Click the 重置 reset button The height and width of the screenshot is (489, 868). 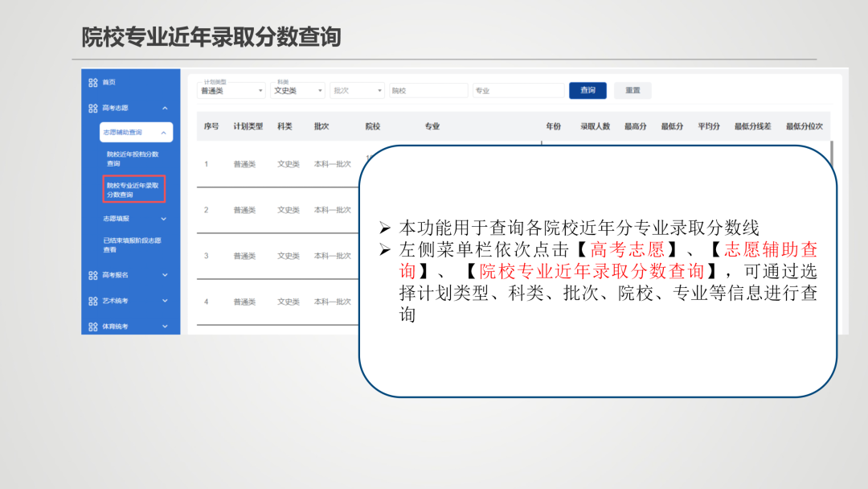pyautogui.click(x=633, y=90)
